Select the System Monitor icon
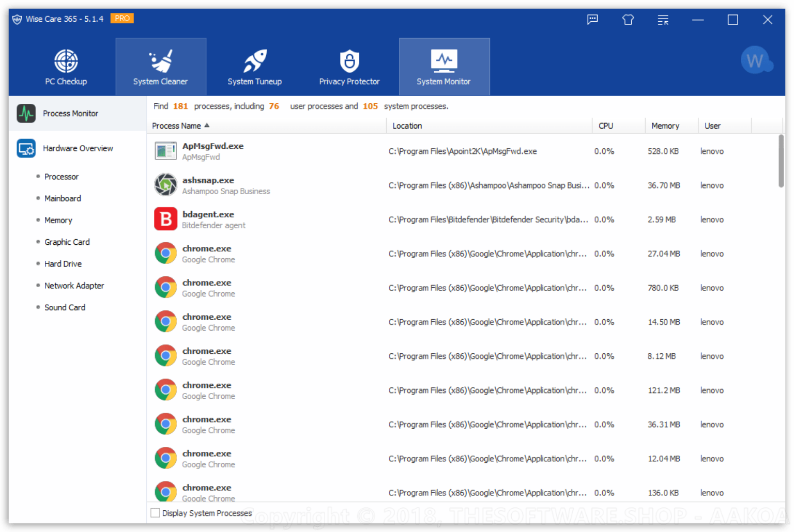 (x=444, y=61)
